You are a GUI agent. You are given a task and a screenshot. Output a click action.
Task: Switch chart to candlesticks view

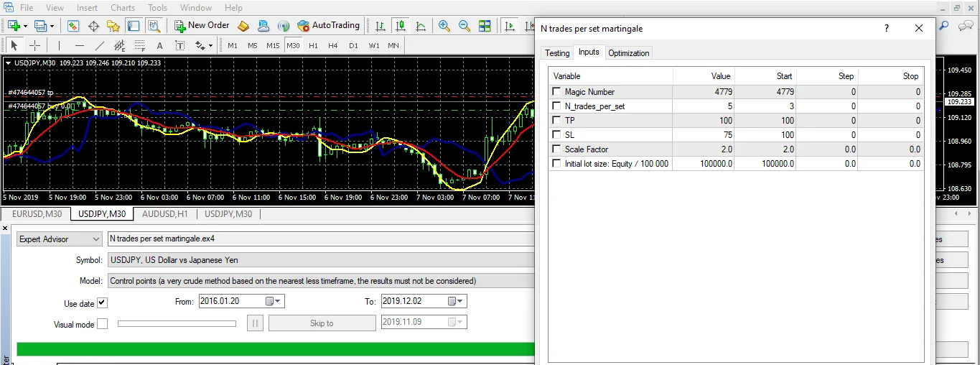pos(400,26)
